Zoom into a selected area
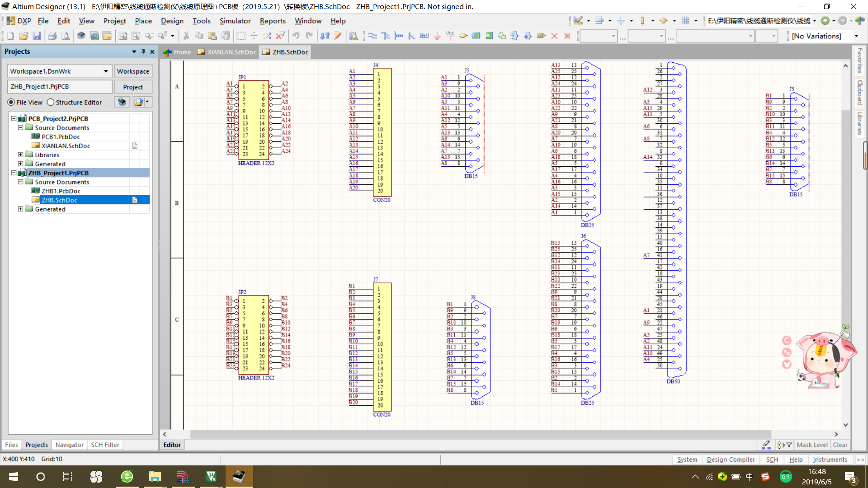The image size is (868, 488). coord(136,36)
